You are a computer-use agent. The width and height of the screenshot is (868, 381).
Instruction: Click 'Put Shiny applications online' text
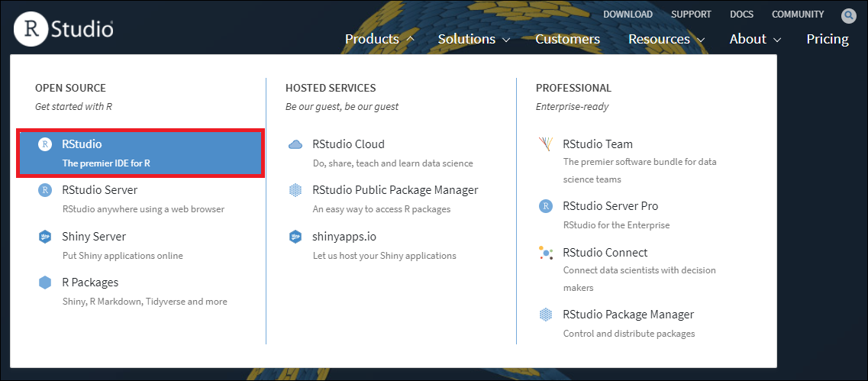point(122,256)
